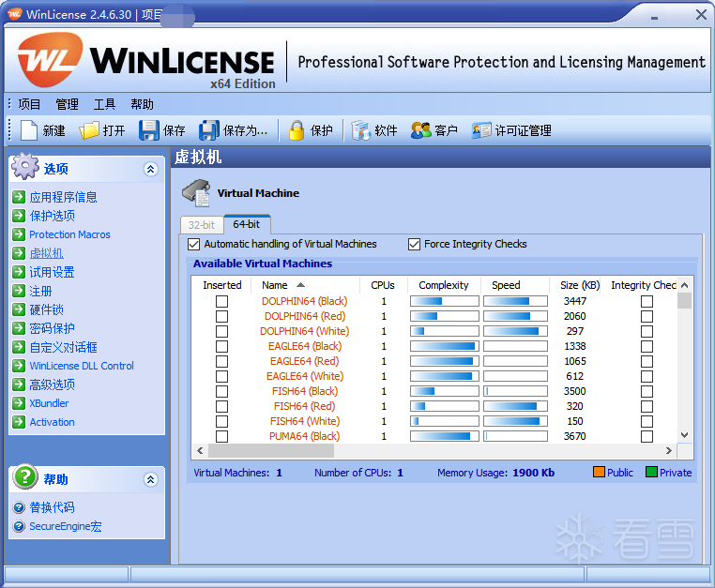715x588 pixels.
Task: Click arrow icon beside 高级选项
Action: point(19,384)
